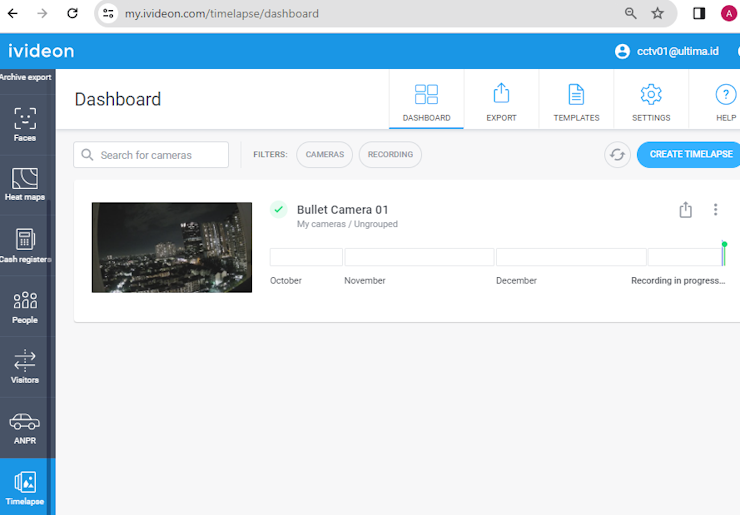This screenshot has width=740, height=515.
Task: Click the Recording in progress label
Action: coord(678,280)
